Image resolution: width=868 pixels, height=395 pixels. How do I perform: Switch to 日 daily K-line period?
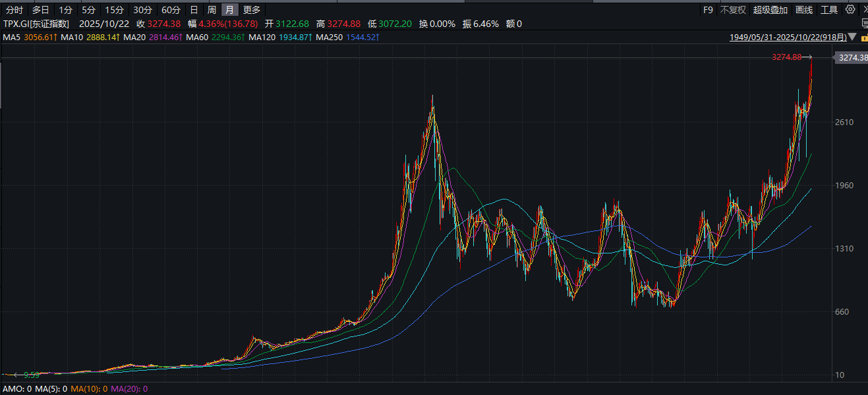pyautogui.click(x=193, y=10)
